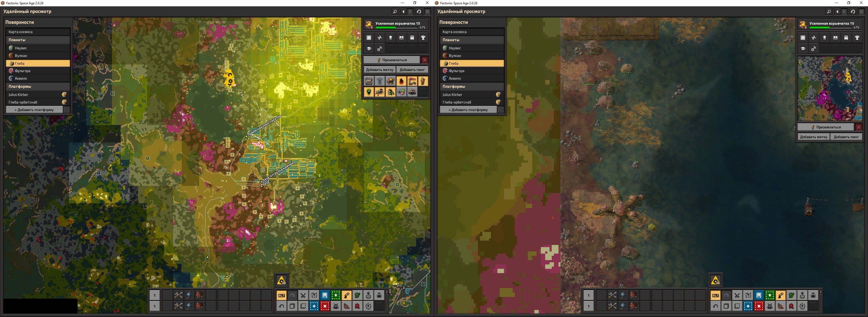Toggle electric pole network overlay in left window
The width and height of the screenshot is (868, 317).
click(380, 81)
